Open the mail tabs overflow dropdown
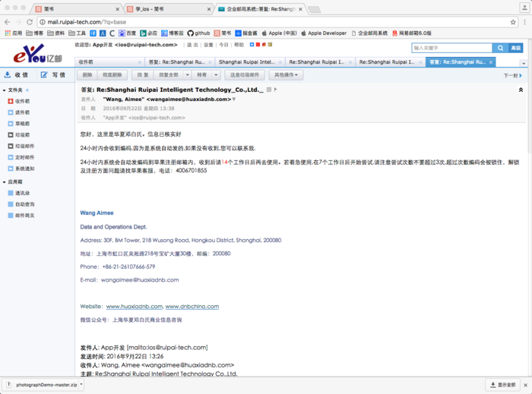The image size is (532, 394). point(524,63)
